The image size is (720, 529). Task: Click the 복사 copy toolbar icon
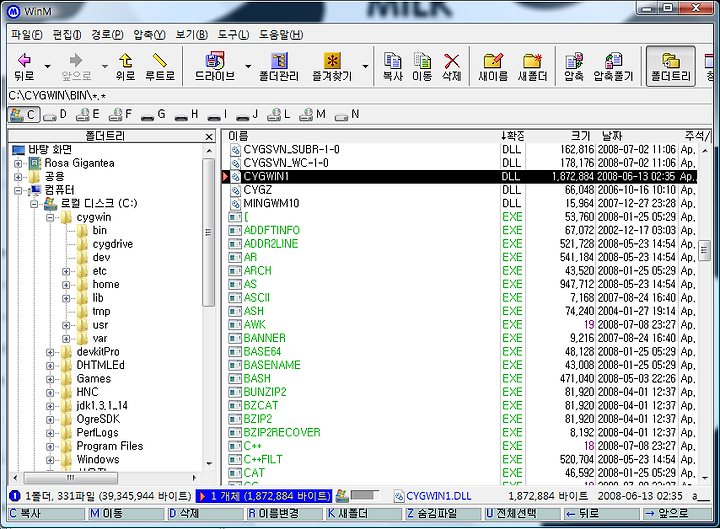click(x=393, y=67)
